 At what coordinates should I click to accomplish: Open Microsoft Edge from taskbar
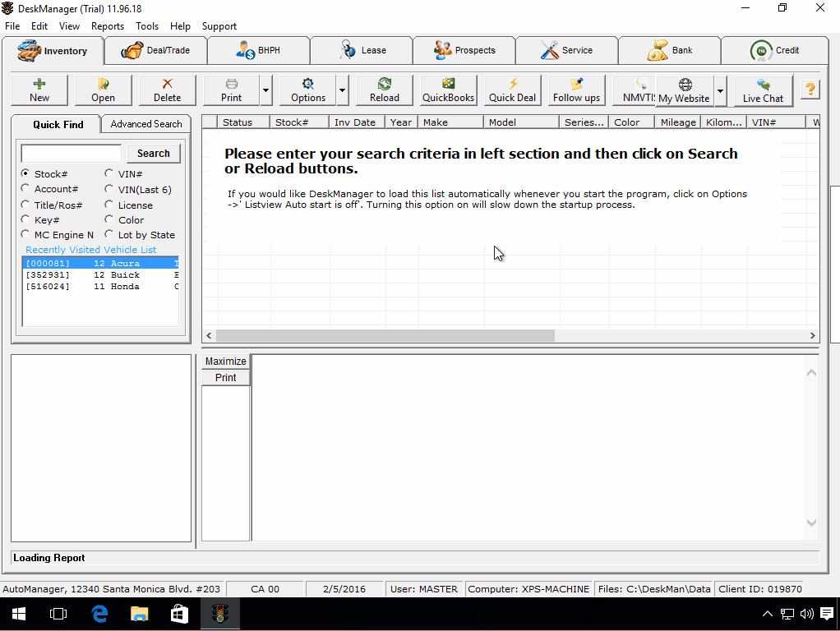pos(99,614)
